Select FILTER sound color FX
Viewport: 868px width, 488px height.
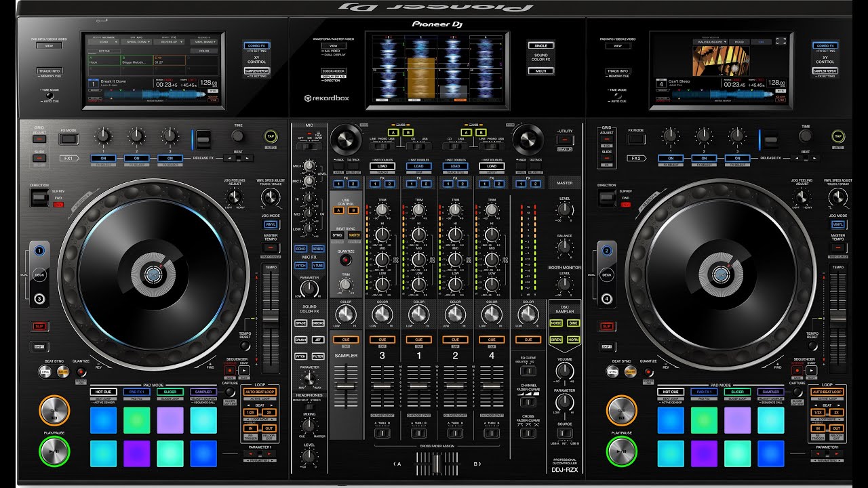[318, 356]
